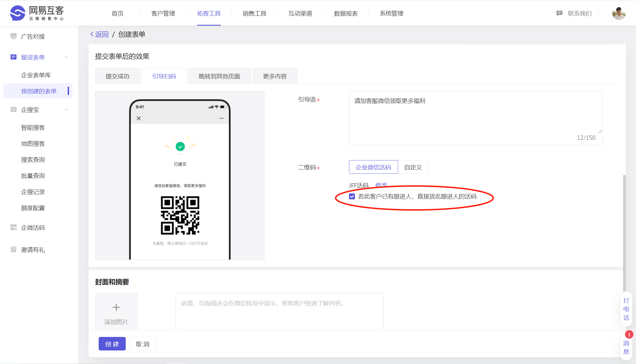Open the user avatar menu
Screen dimensions: 636x364
coord(619,13)
